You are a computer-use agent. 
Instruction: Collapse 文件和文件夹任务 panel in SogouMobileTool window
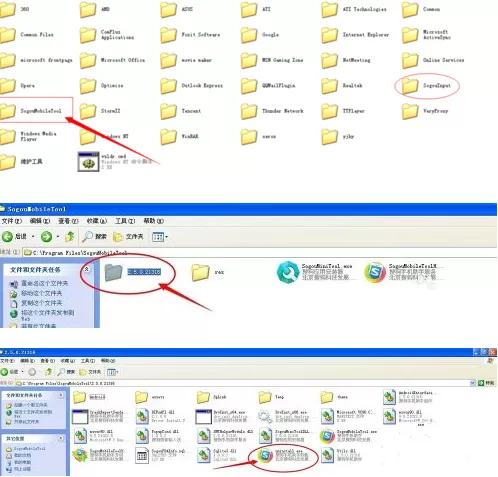click(x=87, y=269)
